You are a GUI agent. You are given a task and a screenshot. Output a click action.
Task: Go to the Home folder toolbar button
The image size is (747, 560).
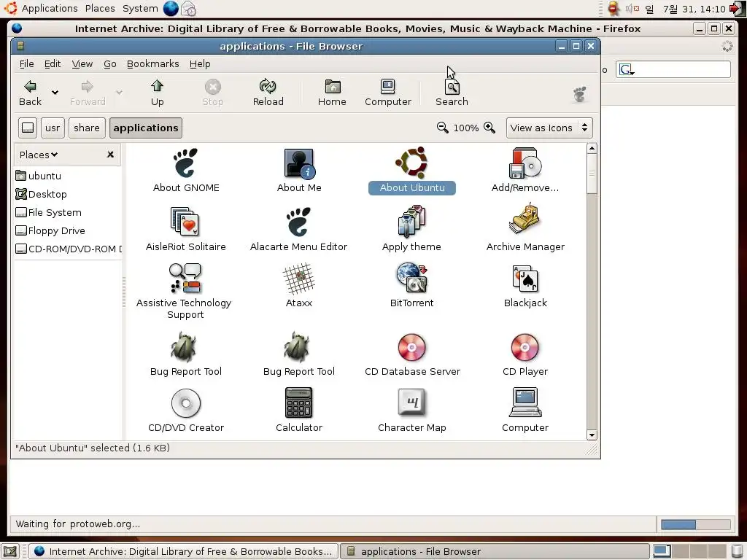(x=332, y=93)
